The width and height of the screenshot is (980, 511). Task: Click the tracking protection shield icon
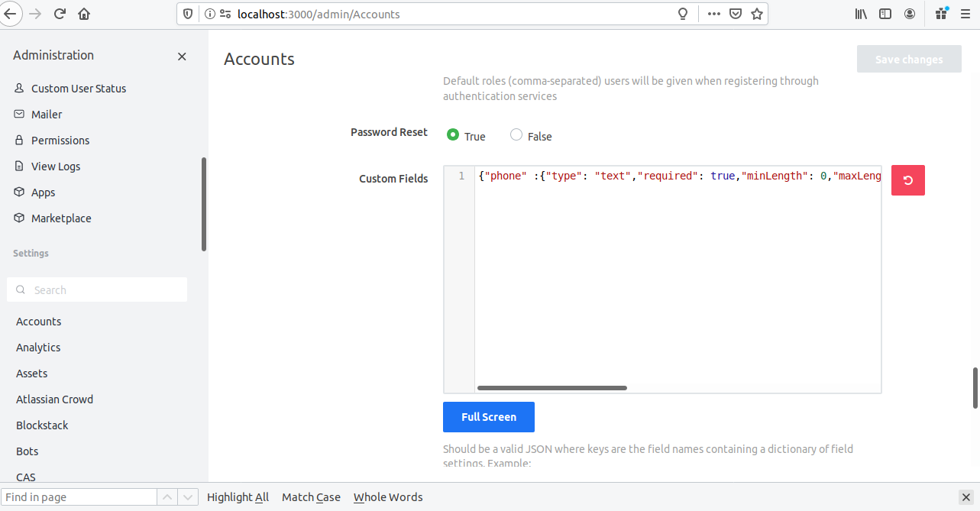coord(189,14)
